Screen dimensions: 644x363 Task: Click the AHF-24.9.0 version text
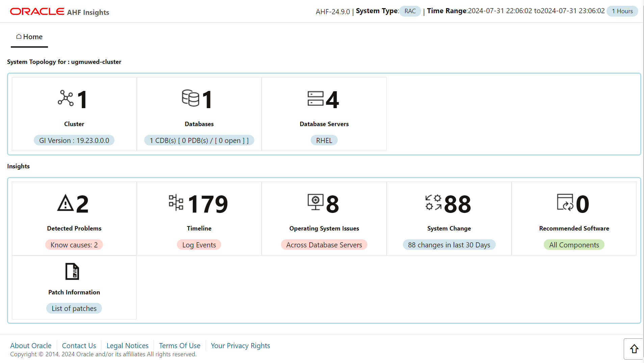pos(333,11)
